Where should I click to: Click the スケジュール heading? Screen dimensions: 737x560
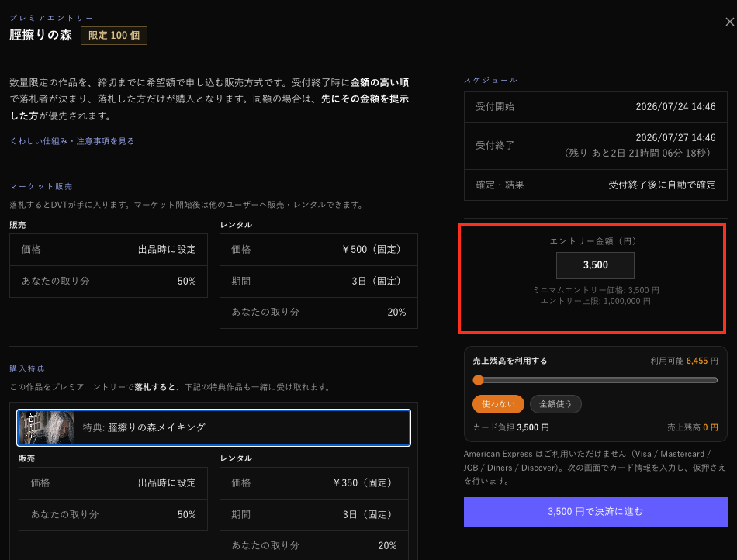pos(490,81)
